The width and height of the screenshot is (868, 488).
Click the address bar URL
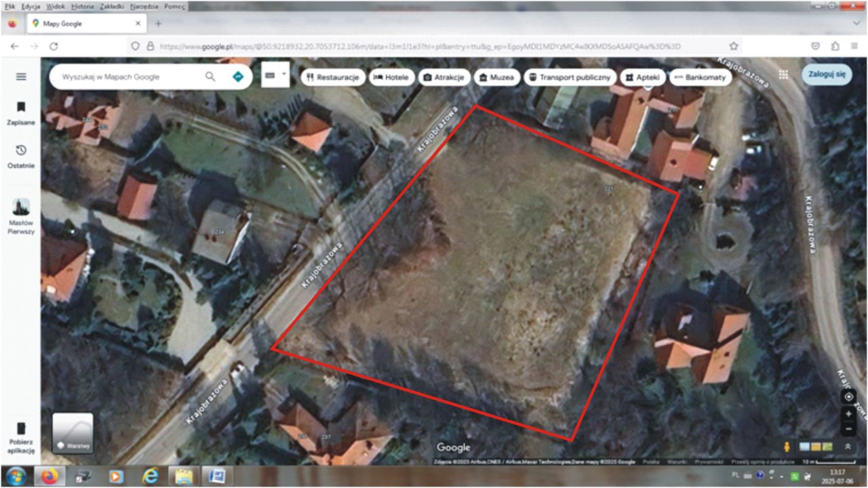pyautogui.click(x=419, y=46)
